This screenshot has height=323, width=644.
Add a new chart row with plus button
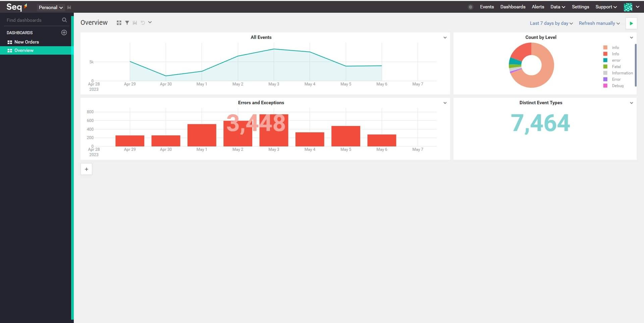(x=87, y=169)
